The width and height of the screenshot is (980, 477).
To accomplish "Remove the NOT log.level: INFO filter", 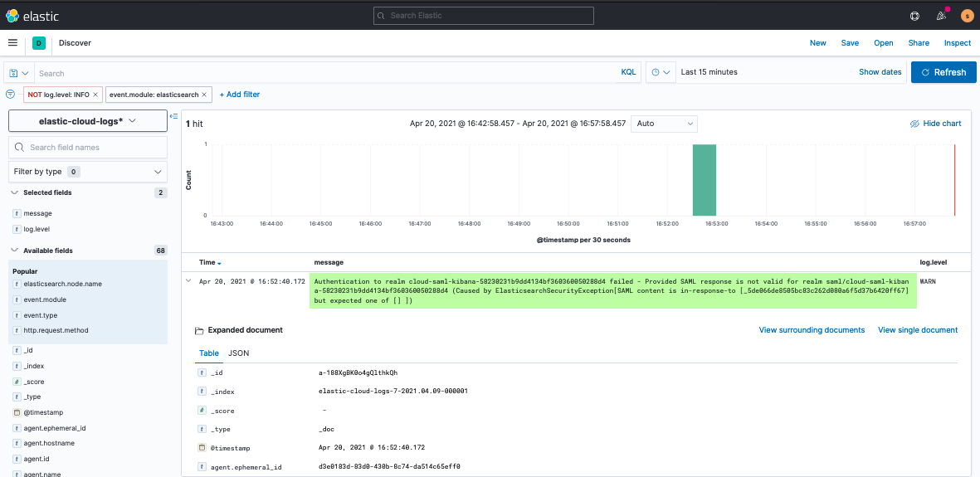I will point(95,95).
